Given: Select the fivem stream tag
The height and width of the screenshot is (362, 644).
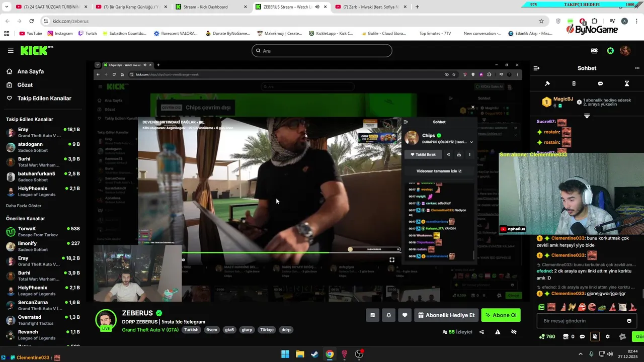Looking at the screenshot, I should (x=211, y=330).
